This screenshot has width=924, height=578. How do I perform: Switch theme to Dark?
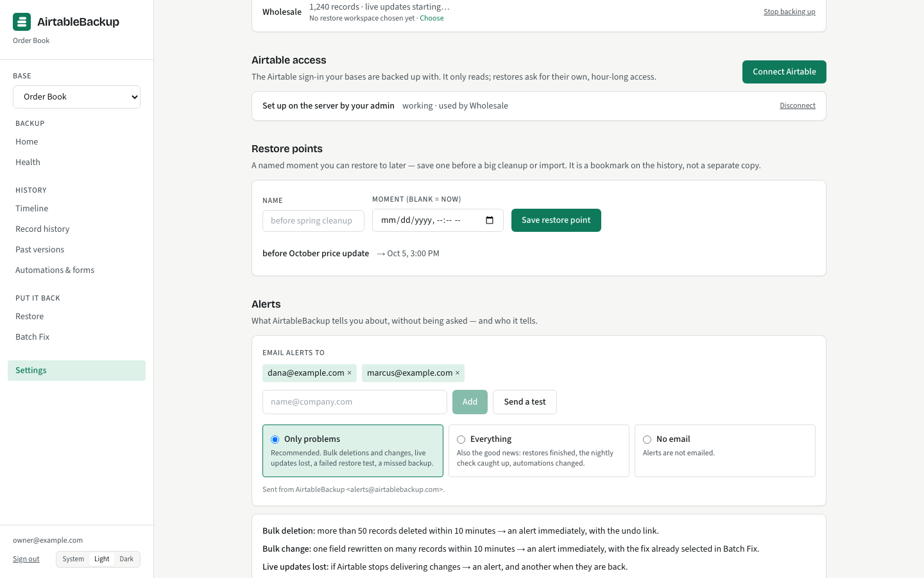click(x=126, y=559)
